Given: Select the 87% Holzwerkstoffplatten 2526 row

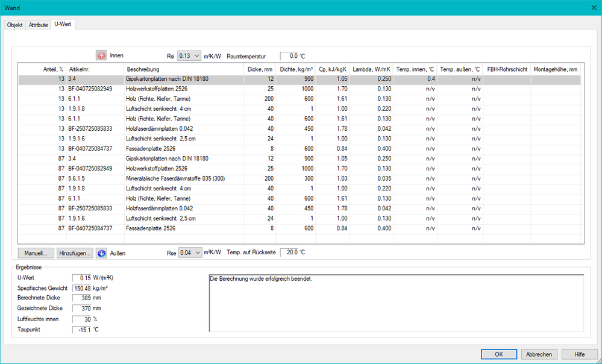Looking at the screenshot, I should coord(299,169).
